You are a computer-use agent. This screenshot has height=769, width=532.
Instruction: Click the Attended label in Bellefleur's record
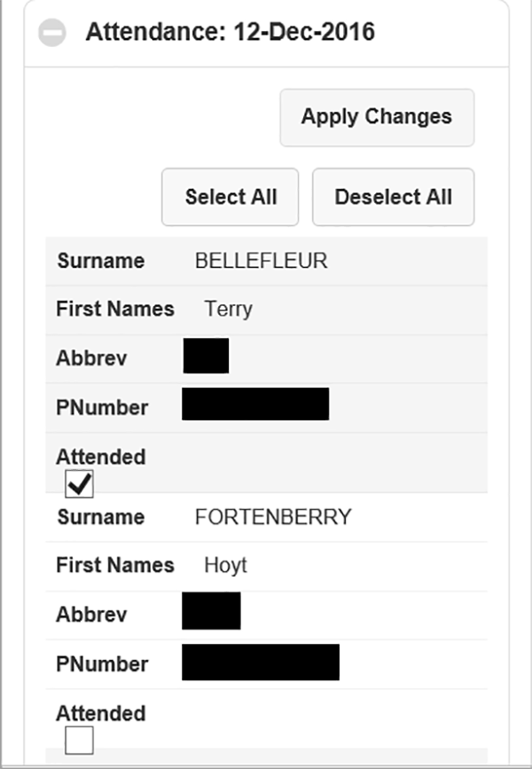click(101, 457)
